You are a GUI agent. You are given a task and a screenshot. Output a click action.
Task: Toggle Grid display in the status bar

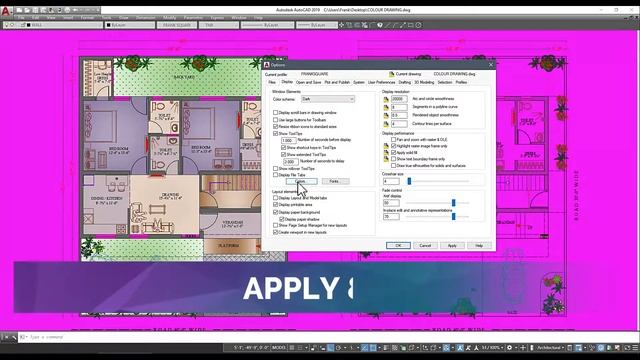tap(292, 348)
